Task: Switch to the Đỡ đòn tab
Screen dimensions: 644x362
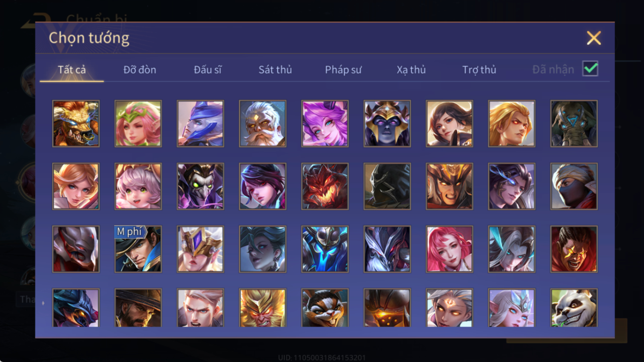Action: (140, 70)
